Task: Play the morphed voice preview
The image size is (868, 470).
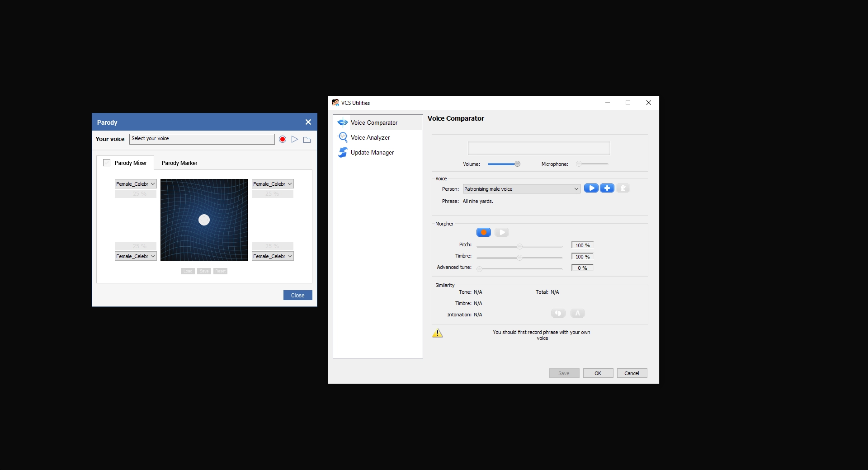Action: 501,232
